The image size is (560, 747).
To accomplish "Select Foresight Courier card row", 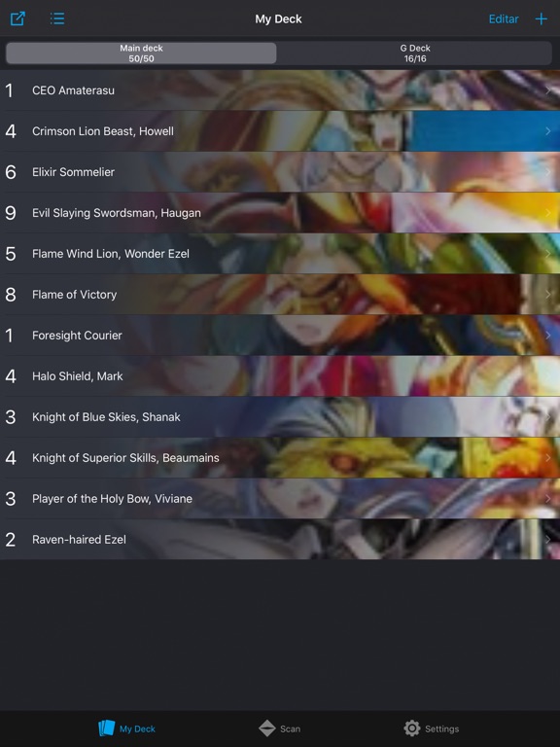I will tap(280, 336).
